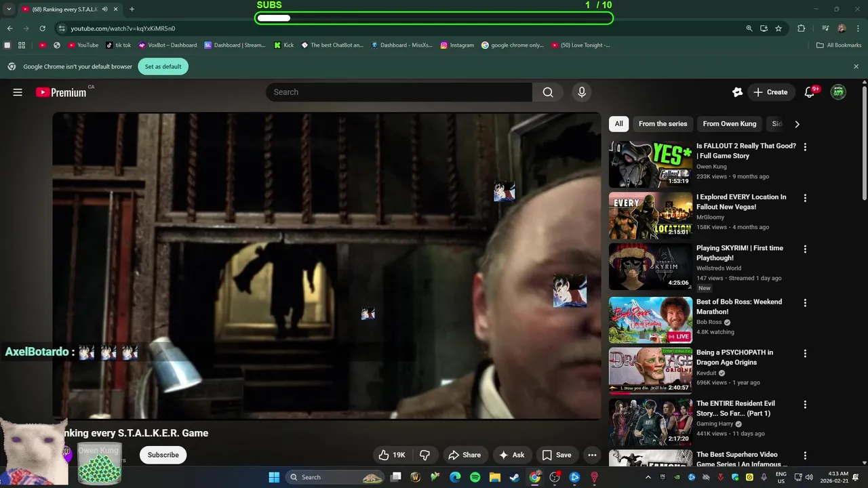Open the Create menu

coord(770,92)
